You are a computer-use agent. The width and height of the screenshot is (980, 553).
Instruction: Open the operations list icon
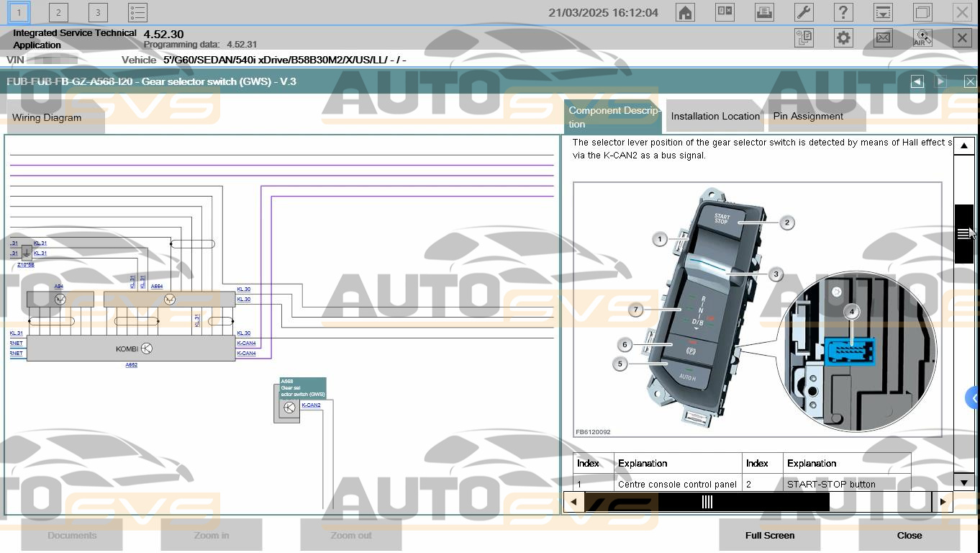pyautogui.click(x=137, y=12)
